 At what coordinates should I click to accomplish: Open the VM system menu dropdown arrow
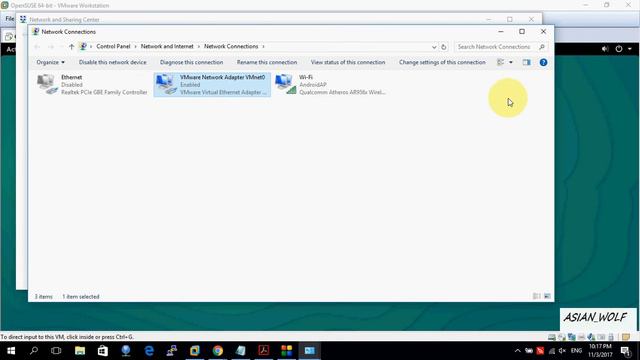click(630, 49)
